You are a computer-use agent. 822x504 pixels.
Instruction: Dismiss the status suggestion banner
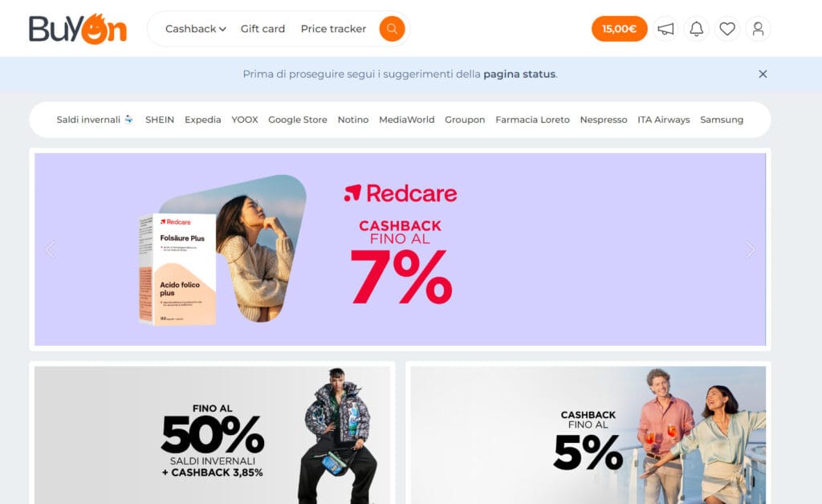coord(763,74)
